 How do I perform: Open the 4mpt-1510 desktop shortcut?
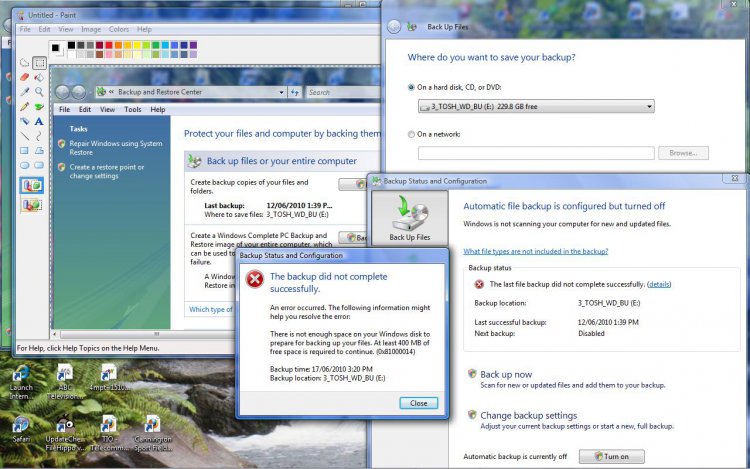coord(109,379)
